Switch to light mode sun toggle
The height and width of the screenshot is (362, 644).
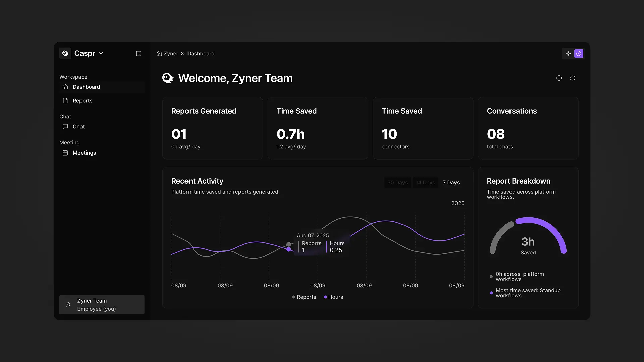click(x=568, y=54)
